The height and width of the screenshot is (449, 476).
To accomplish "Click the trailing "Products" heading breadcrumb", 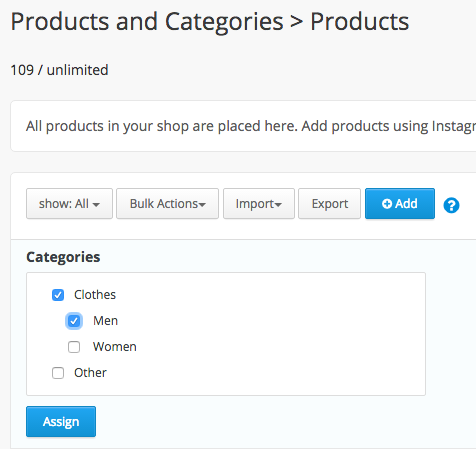I will [x=360, y=22].
